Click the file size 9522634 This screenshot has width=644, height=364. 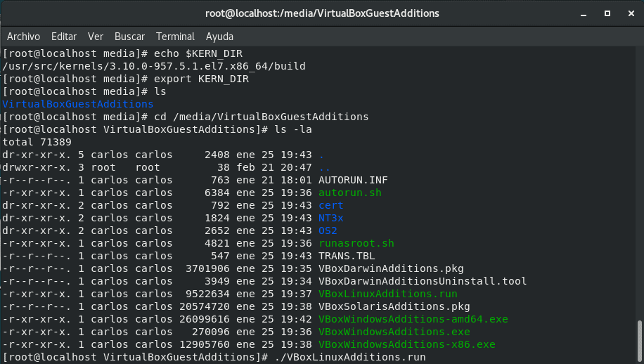coord(207,294)
